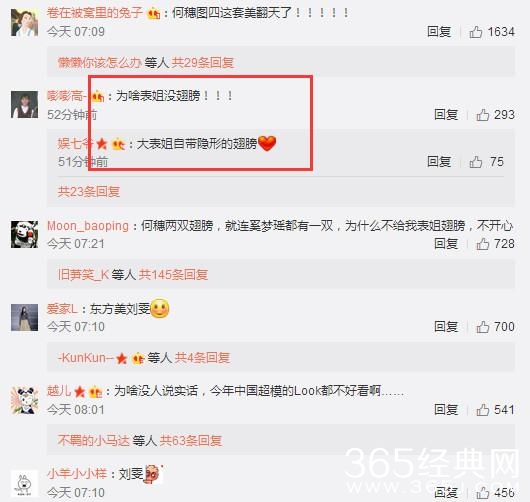Expand 共29条回复 thread
Viewport: 530px width, 502px height.
point(202,63)
